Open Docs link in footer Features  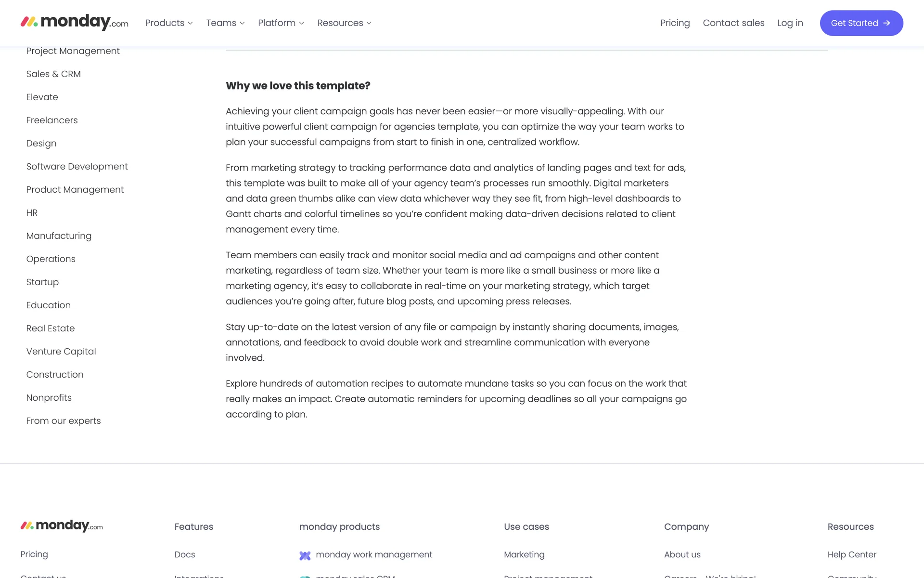point(185,555)
